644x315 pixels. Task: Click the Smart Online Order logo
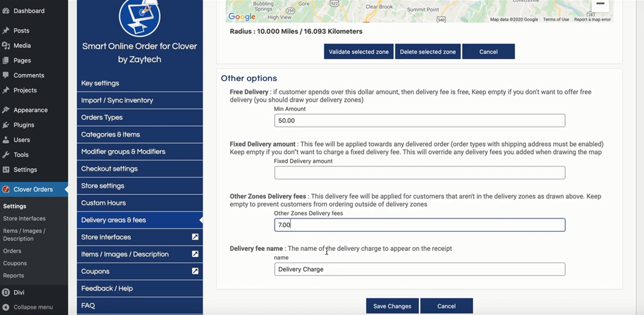(x=140, y=17)
